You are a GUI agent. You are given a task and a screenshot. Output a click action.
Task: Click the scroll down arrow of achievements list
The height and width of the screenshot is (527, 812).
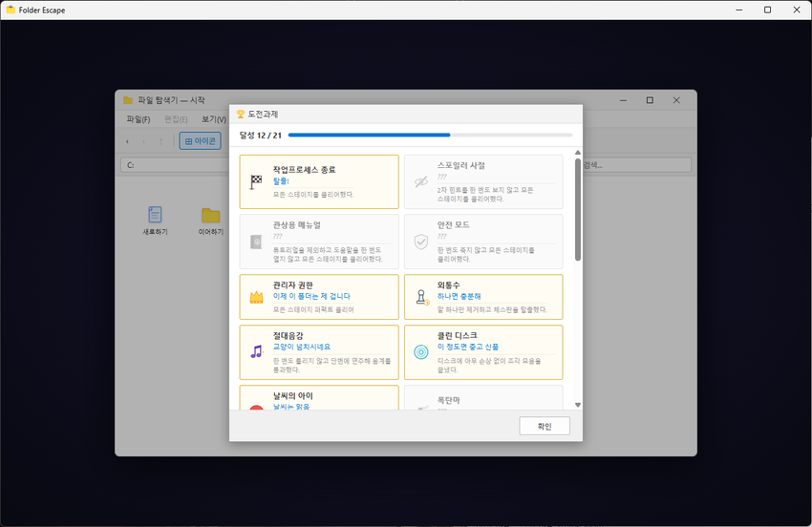[578, 405]
